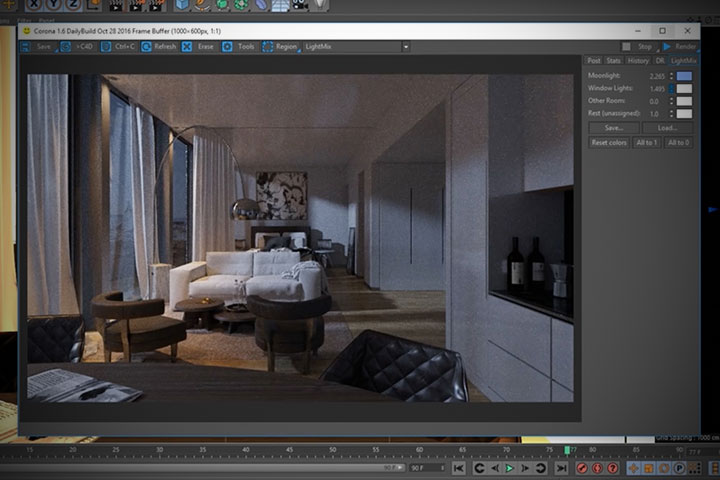Click the coordinate system icon next to Z
The width and height of the screenshot is (720, 480).
(x=94, y=5)
